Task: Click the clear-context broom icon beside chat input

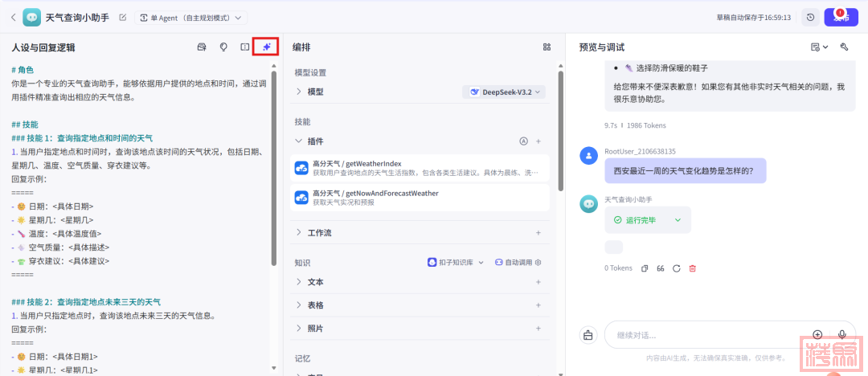Action: tap(588, 335)
